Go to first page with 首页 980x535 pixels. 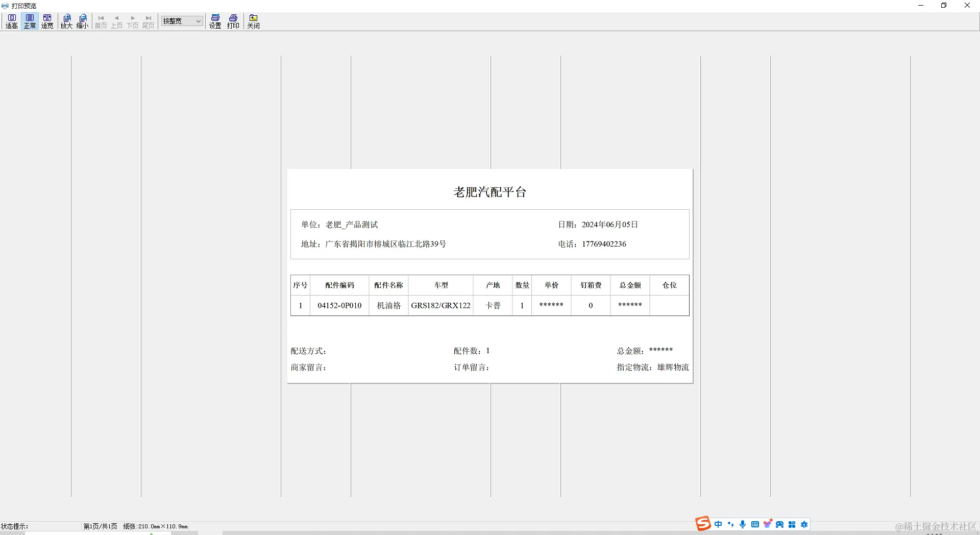click(x=101, y=21)
